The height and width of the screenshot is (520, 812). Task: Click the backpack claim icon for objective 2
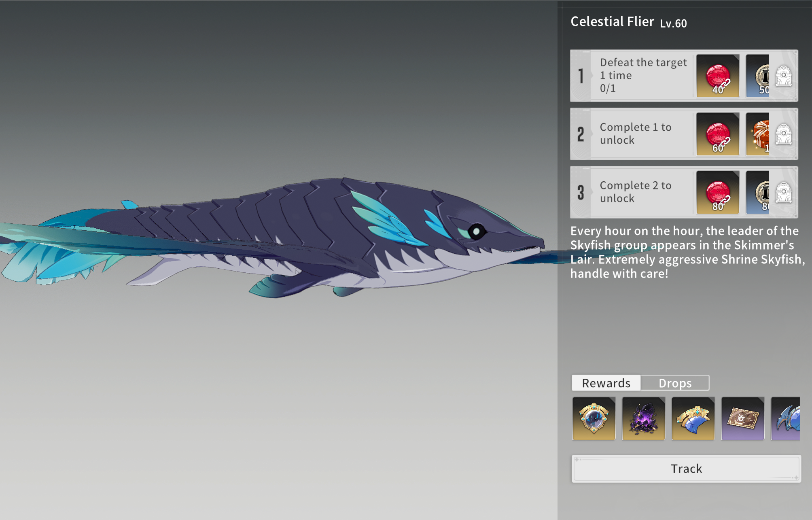click(x=783, y=134)
